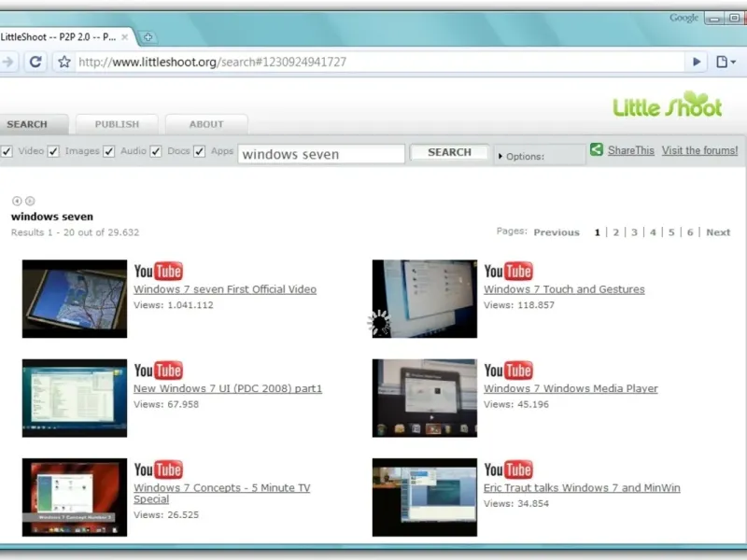Uncheck the Video checkbox
This screenshot has width=747, height=560.
point(7,151)
